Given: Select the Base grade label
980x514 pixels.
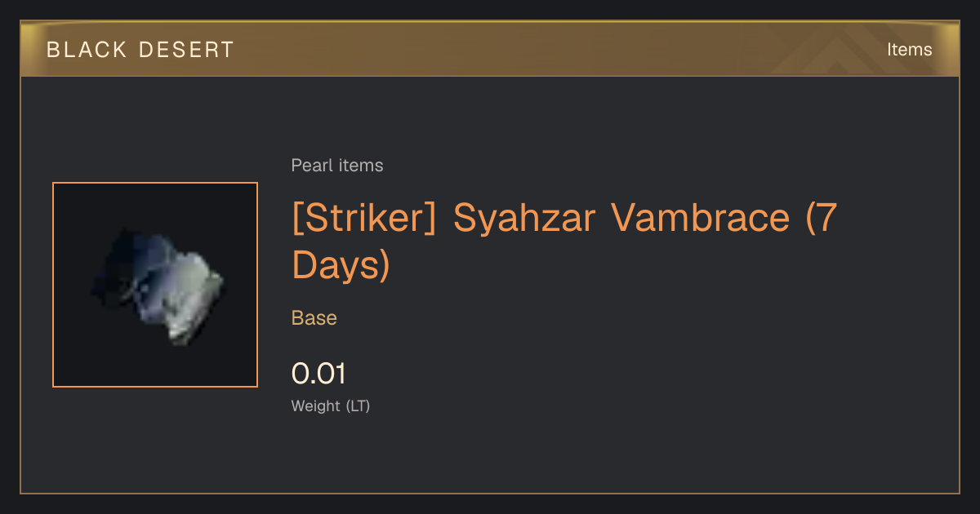Looking at the screenshot, I should 314,317.
